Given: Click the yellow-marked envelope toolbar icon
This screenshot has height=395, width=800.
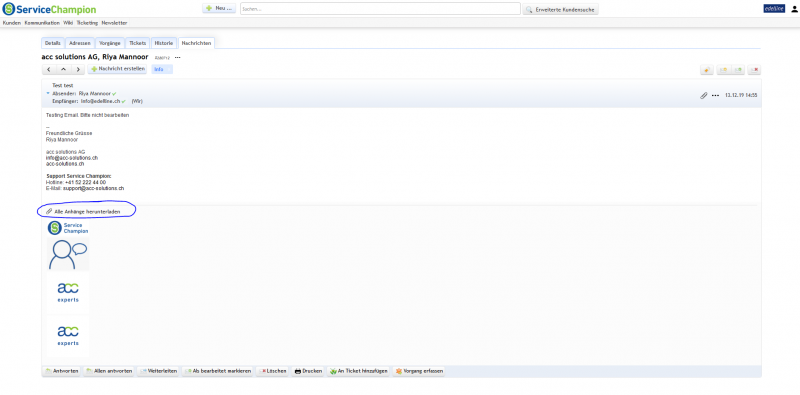Looking at the screenshot, I should 723,69.
